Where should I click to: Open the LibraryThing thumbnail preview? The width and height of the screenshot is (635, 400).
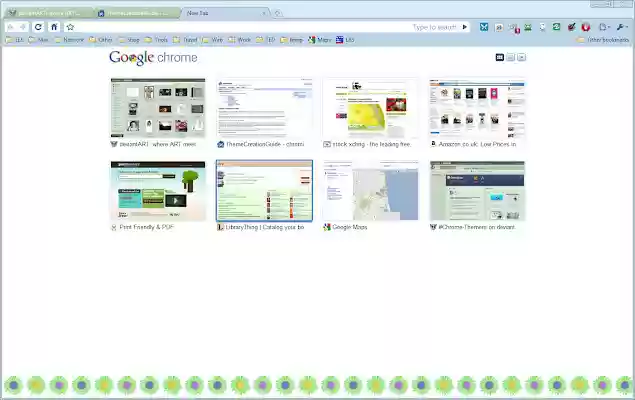point(264,191)
